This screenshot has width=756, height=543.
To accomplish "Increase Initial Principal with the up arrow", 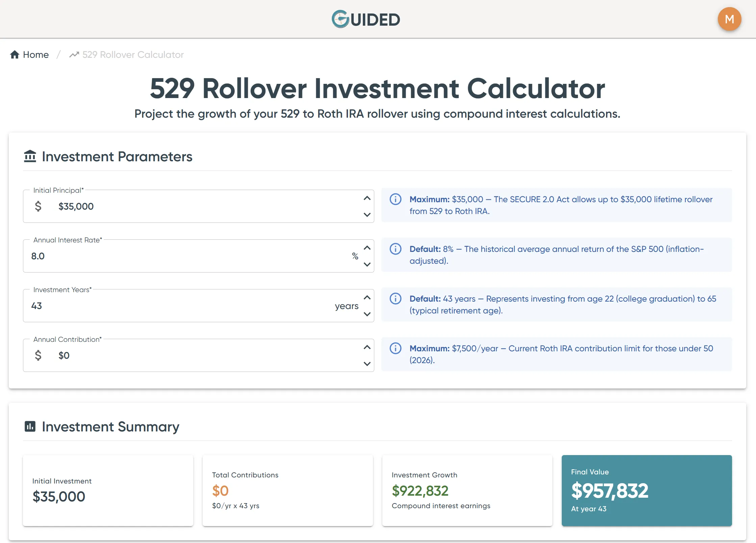I will pyautogui.click(x=367, y=198).
